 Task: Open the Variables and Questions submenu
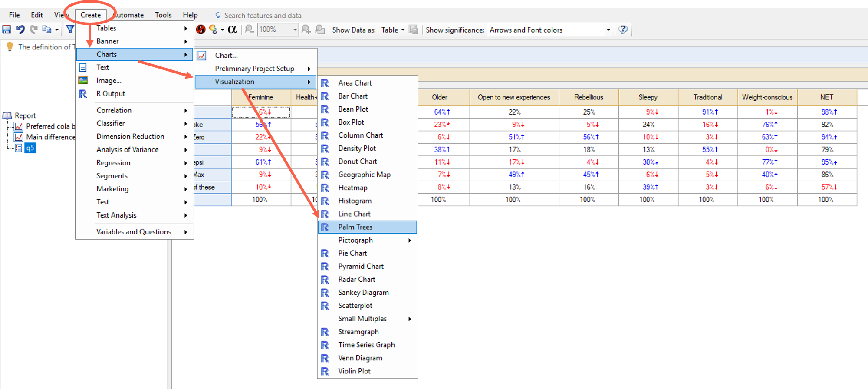click(x=135, y=232)
